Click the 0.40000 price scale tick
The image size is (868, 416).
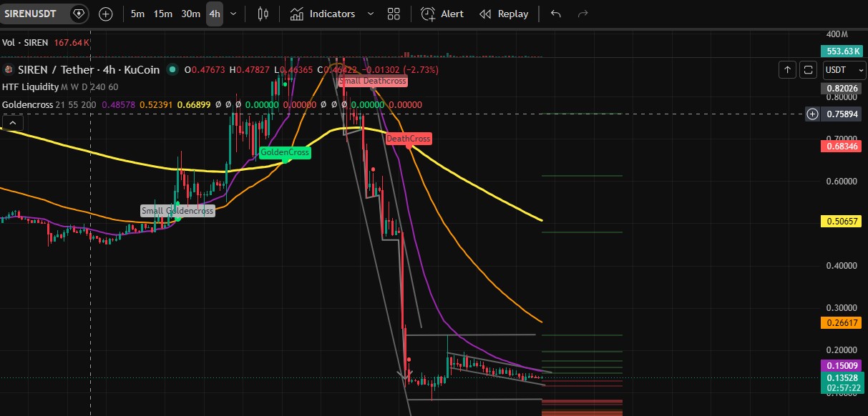tap(842, 265)
